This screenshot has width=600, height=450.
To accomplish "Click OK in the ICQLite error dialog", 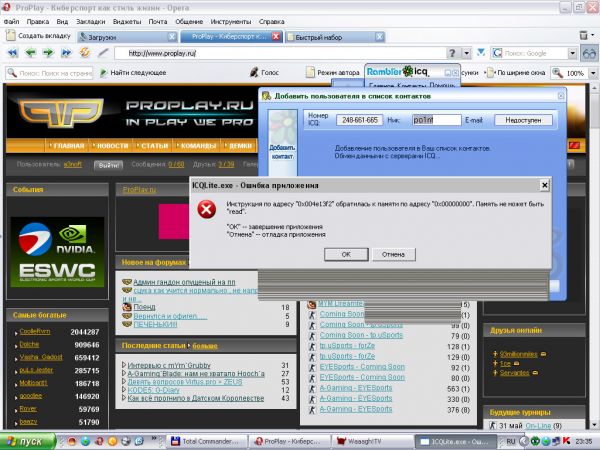I will pos(346,254).
